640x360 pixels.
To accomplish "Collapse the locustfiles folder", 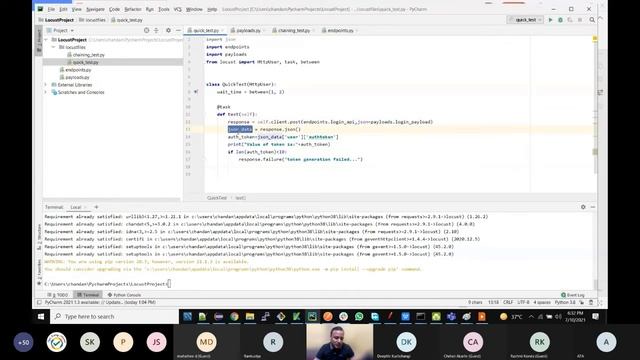I will pyautogui.click(x=53, y=47).
